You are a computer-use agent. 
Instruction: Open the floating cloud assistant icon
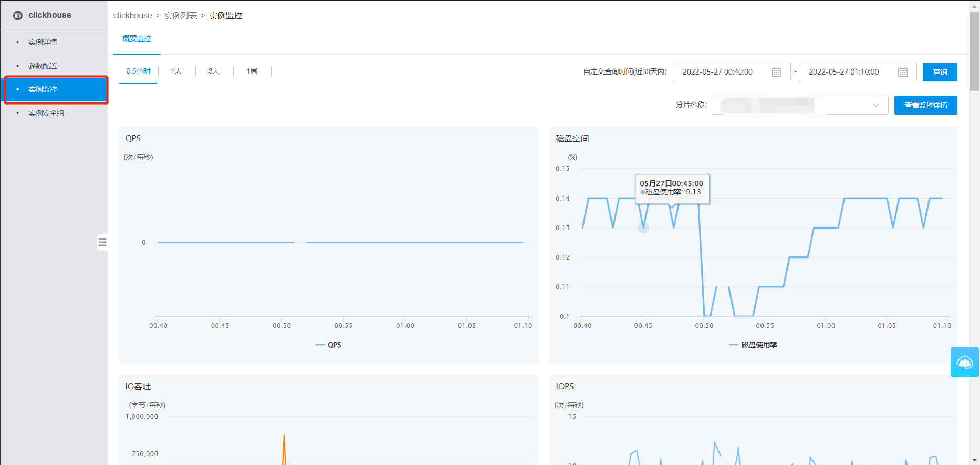coord(964,362)
